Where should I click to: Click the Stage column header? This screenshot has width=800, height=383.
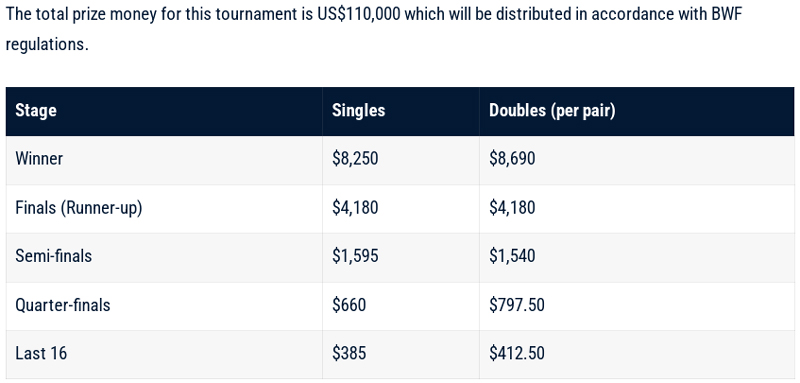pos(36,111)
